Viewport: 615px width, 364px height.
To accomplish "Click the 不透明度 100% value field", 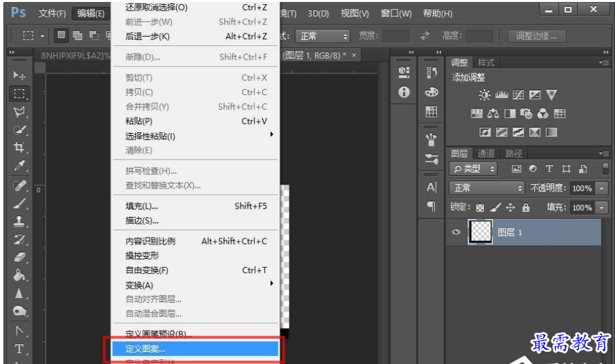I will tap(582, 188).
